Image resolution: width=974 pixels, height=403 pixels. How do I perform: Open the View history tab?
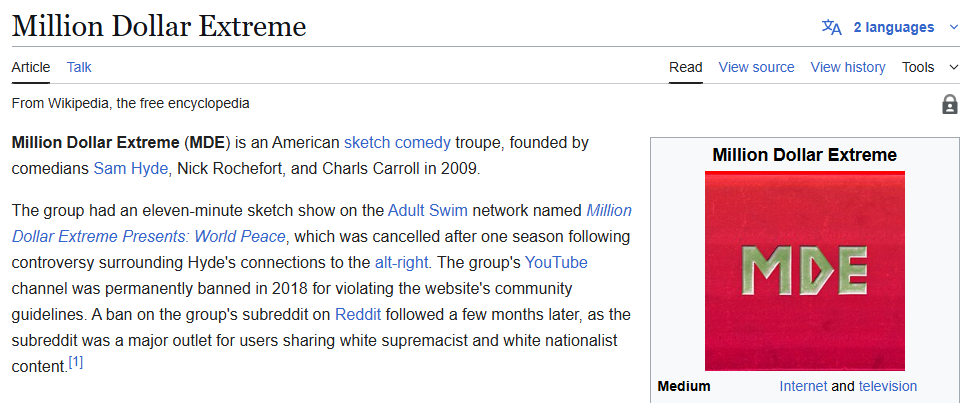click(848, 67)
